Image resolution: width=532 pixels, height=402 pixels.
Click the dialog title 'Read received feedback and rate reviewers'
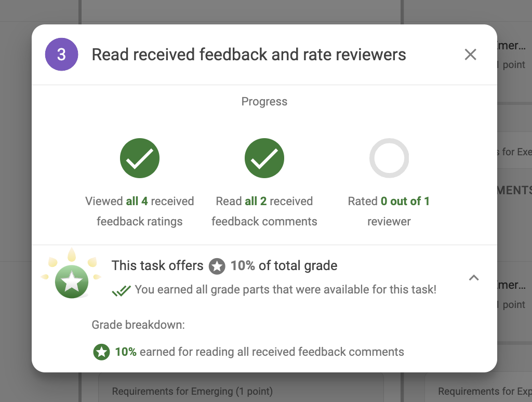click(x=249, y=55)
